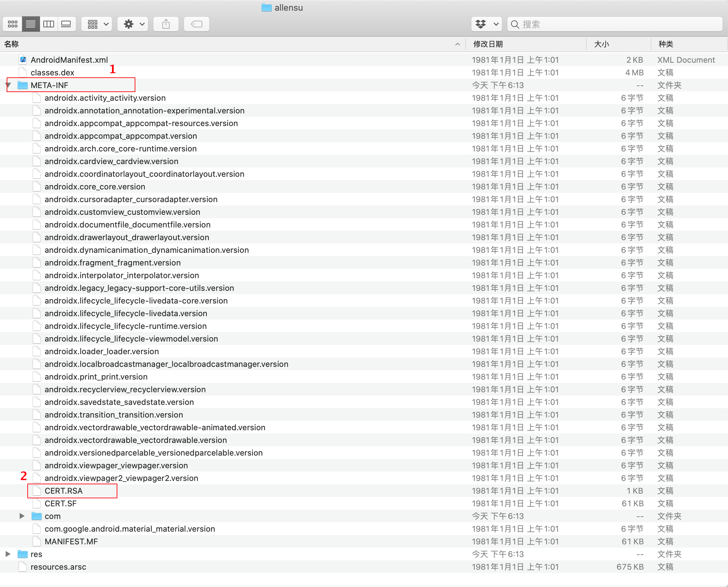The image size is (728, 587).
Task: Click the Share toolbar button
Action: 166,24
